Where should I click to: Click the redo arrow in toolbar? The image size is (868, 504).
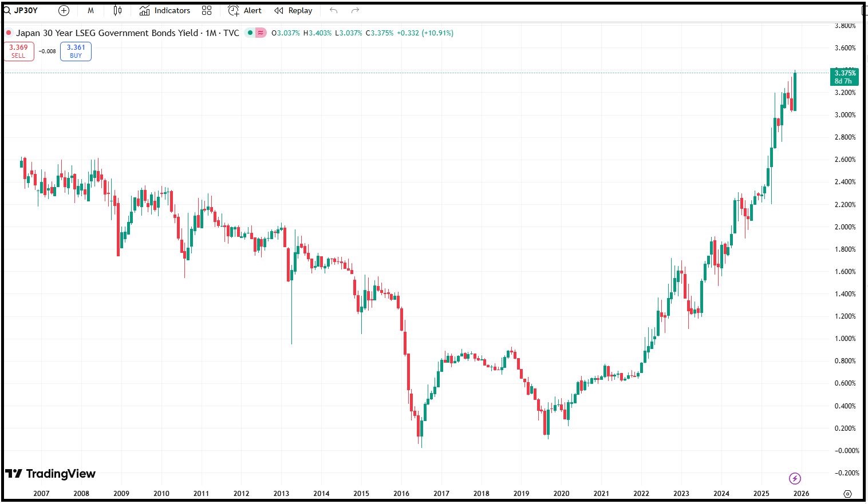point(355,10)
